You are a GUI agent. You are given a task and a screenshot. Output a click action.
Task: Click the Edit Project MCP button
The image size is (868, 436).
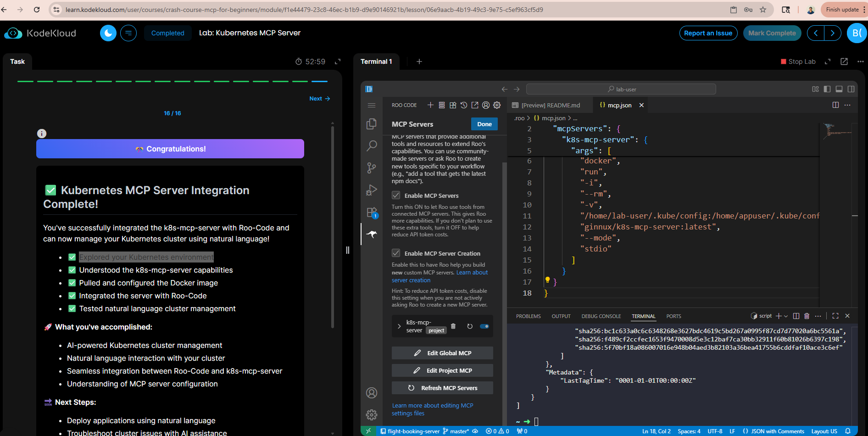coord(442,370)
